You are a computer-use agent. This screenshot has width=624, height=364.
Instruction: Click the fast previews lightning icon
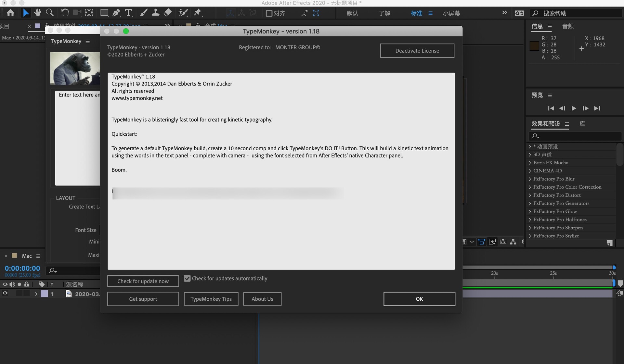coord(492,242)
